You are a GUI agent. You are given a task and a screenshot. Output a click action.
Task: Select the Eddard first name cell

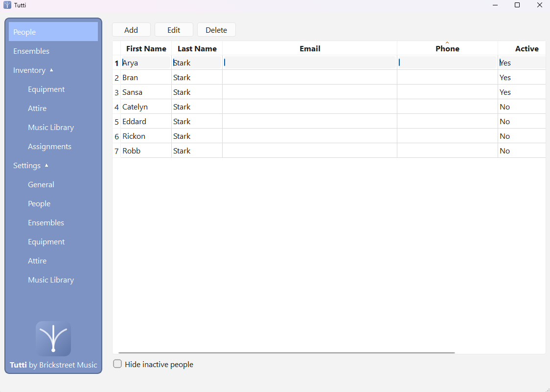click(x=146, y=122)
